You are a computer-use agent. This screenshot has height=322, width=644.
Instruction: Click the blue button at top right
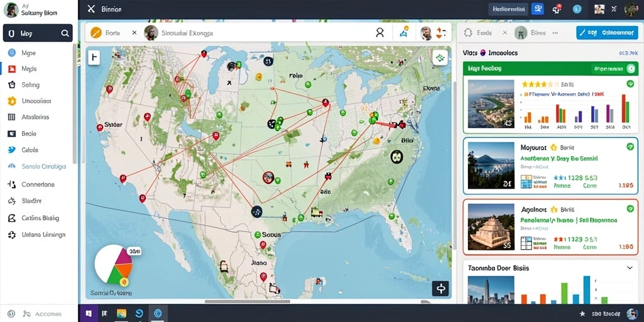click(607, 33)
